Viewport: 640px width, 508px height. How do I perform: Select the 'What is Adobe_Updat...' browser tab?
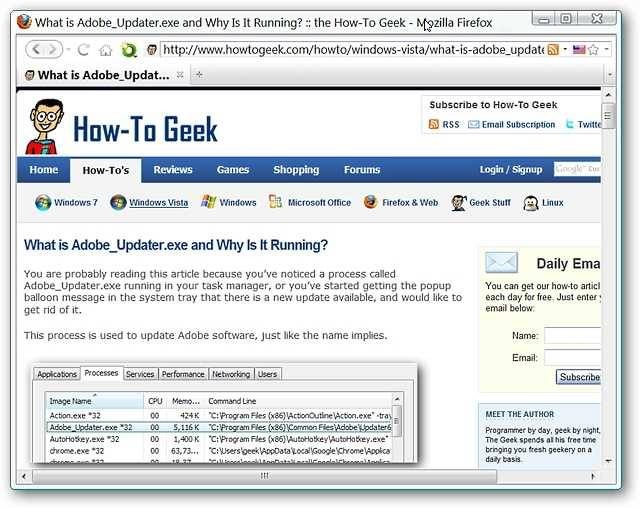[103, 75]
